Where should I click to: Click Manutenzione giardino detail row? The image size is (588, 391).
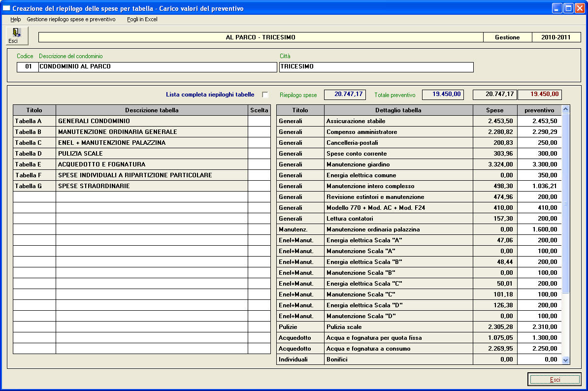419,164
